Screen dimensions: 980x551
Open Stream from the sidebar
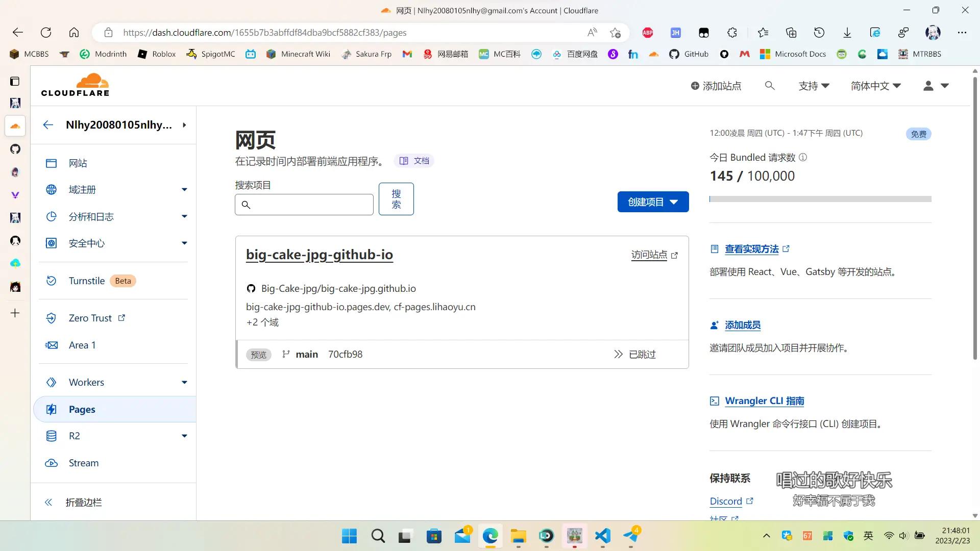[x=84, y=463]
